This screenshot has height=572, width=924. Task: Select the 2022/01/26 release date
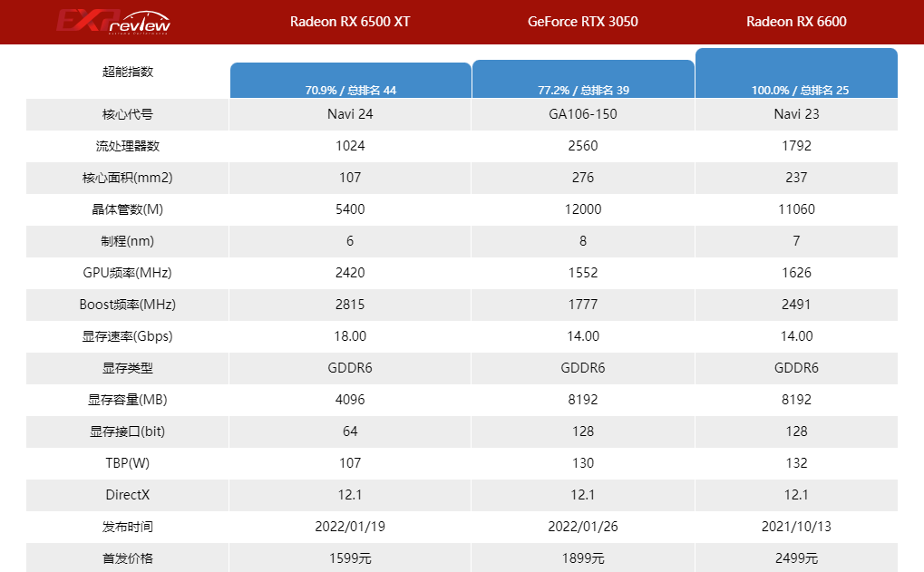(583, 528)
